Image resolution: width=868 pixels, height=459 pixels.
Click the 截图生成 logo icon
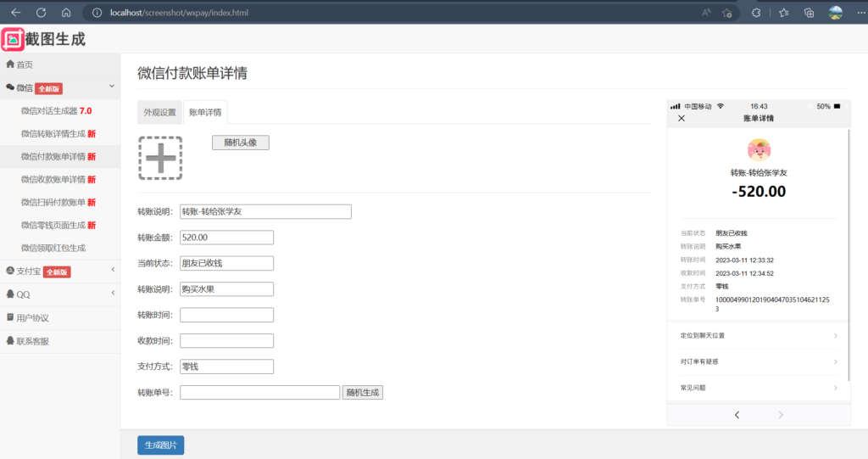[13, 39]
